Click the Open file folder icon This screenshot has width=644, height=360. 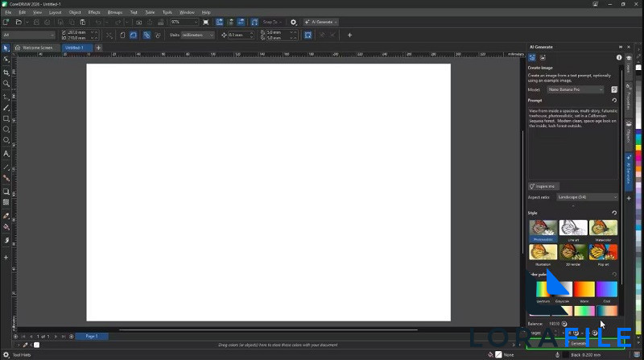(19, 23)
